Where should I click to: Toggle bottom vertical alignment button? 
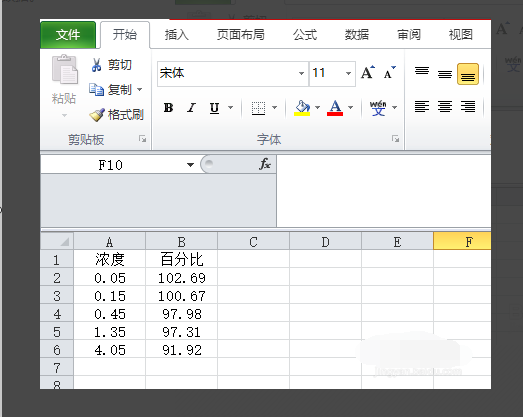pyautogui.click(x=468, y=74)
